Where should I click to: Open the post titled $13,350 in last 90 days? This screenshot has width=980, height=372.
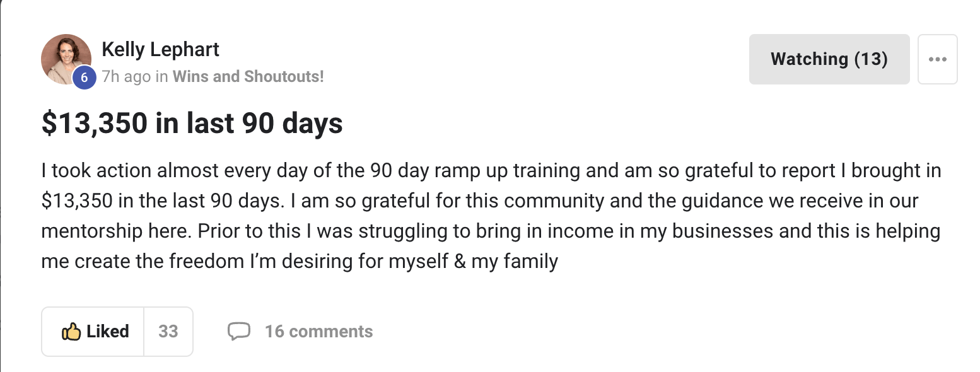[x=191, y=124]
